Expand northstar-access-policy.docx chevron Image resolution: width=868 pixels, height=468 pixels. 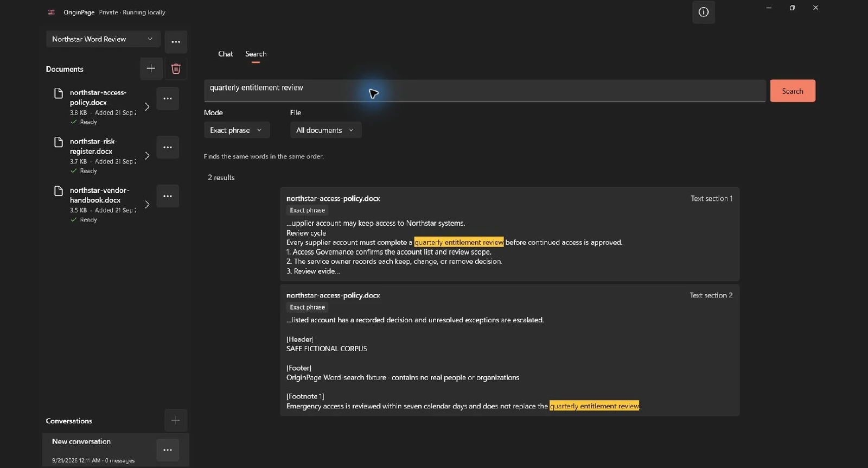(147, 106)
